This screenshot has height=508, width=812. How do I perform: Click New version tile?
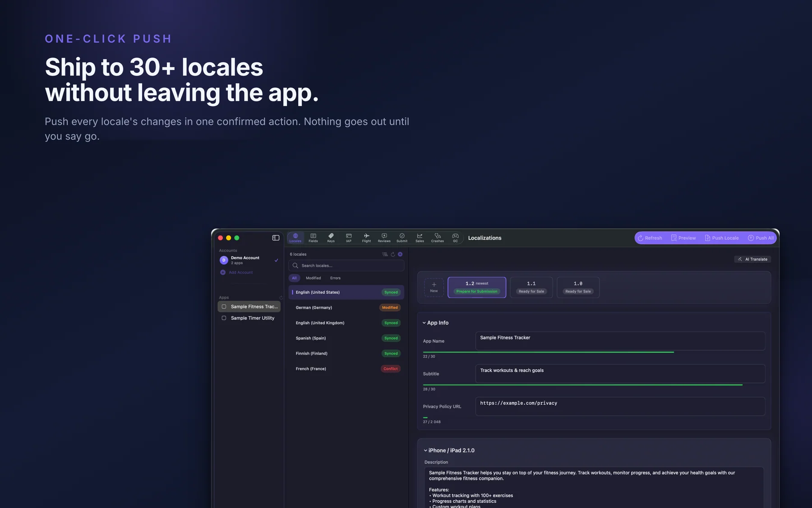click(434, 287)
